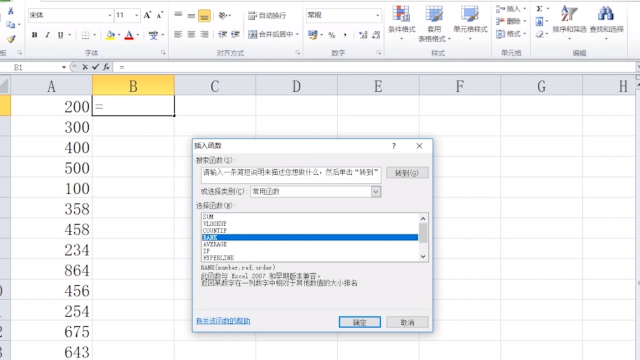Viewport: 640px width, 360px height.
Task: Click the fx insert function icon
Action: 106,67
